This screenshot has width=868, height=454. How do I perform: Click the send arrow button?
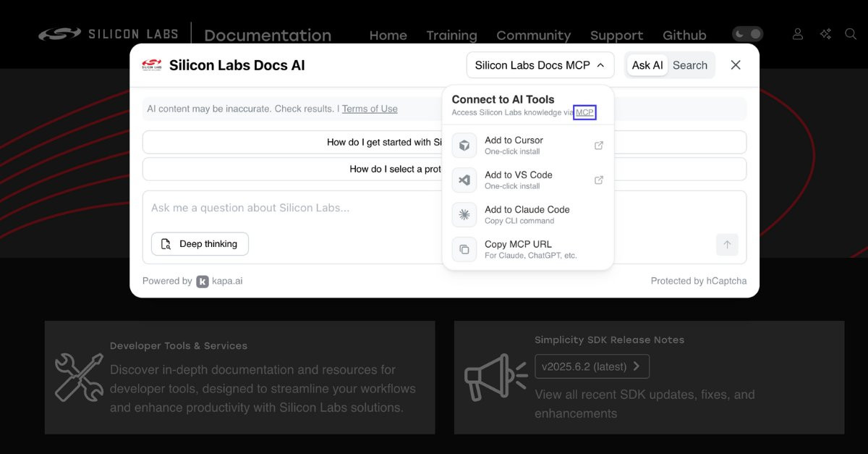tap(727, 245)
